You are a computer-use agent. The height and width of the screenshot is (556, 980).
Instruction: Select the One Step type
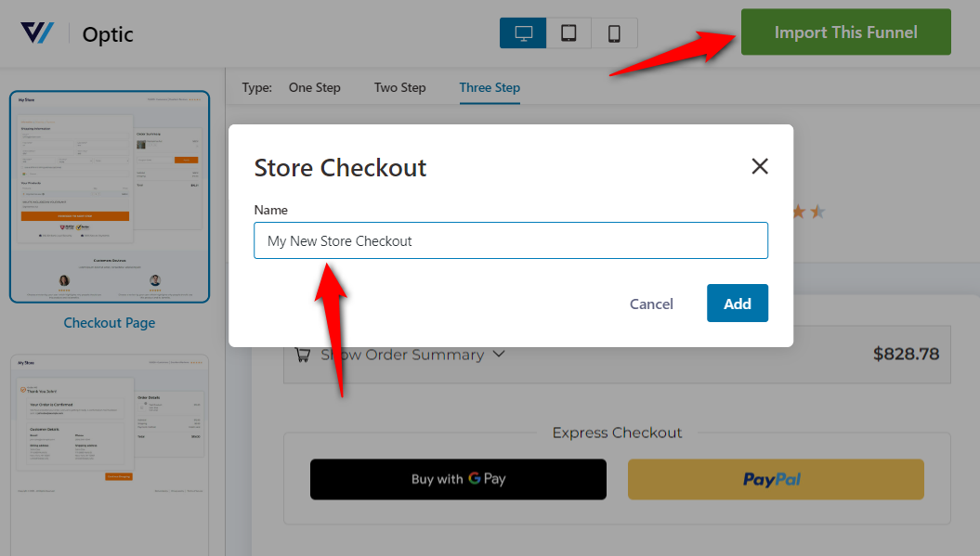click(x=314, y=87)
